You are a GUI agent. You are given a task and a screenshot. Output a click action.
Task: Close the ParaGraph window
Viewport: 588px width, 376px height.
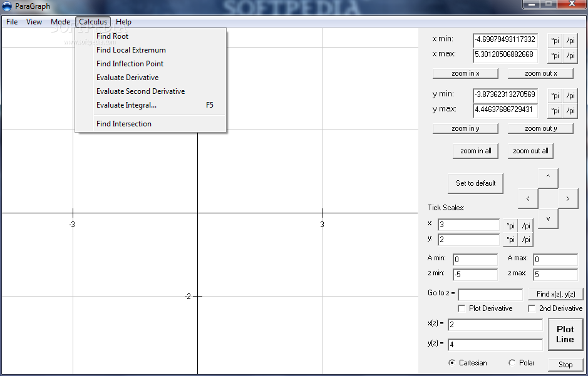[x=572, y=4]
